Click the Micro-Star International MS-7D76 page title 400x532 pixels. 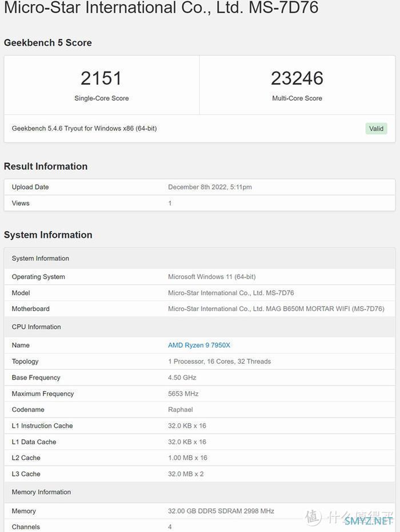(x=161, y=7)
